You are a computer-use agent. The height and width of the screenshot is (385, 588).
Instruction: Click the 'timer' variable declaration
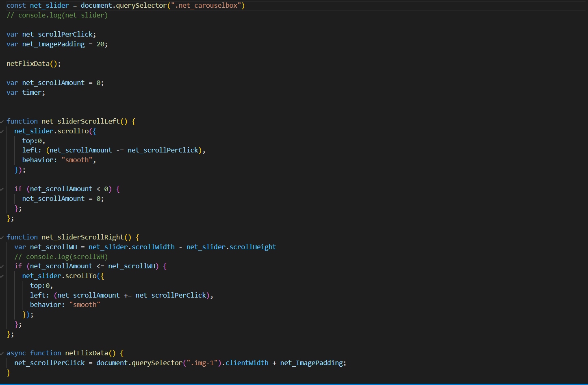(32, 92)
